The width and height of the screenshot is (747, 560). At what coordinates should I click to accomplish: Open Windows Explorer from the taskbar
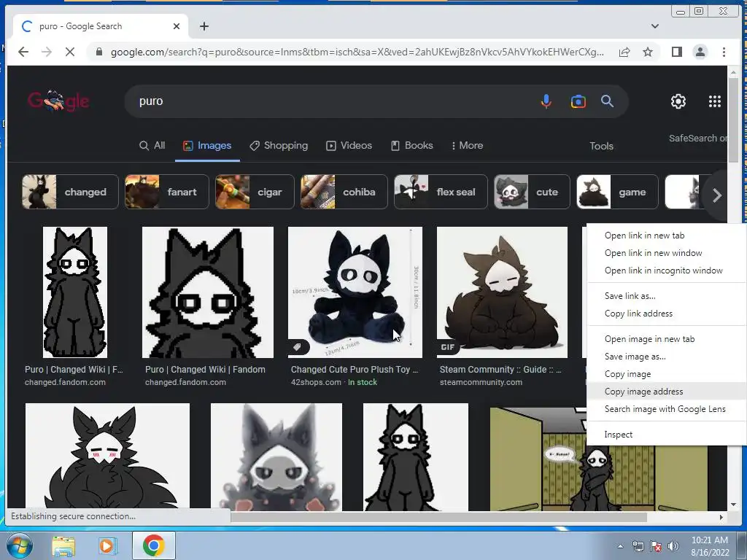(x=63, y=545)
